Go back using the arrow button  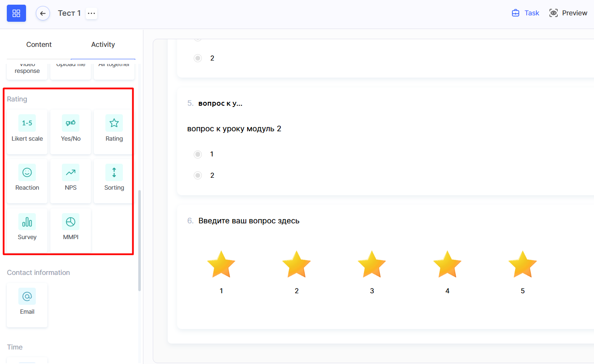(43, 13)
